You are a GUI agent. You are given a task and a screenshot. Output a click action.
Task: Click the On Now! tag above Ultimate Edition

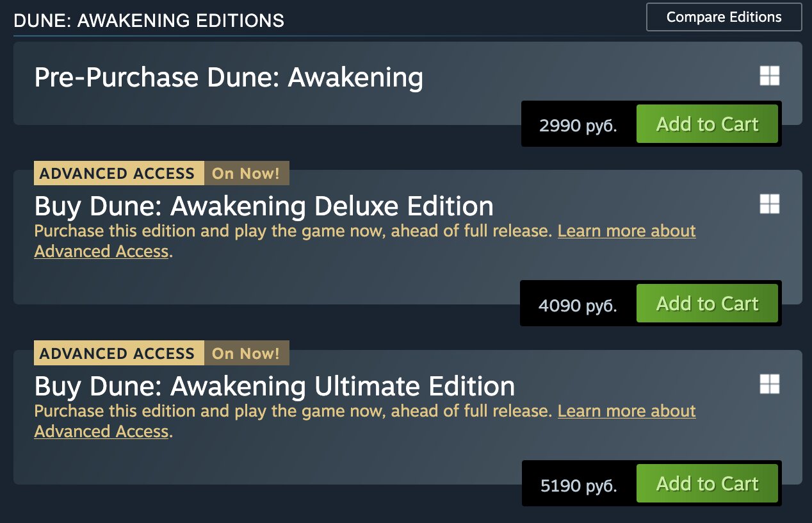point(246,353)
